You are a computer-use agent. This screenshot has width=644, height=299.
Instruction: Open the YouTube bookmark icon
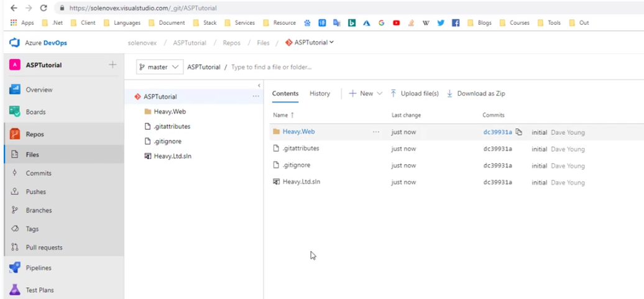point(396,23)
